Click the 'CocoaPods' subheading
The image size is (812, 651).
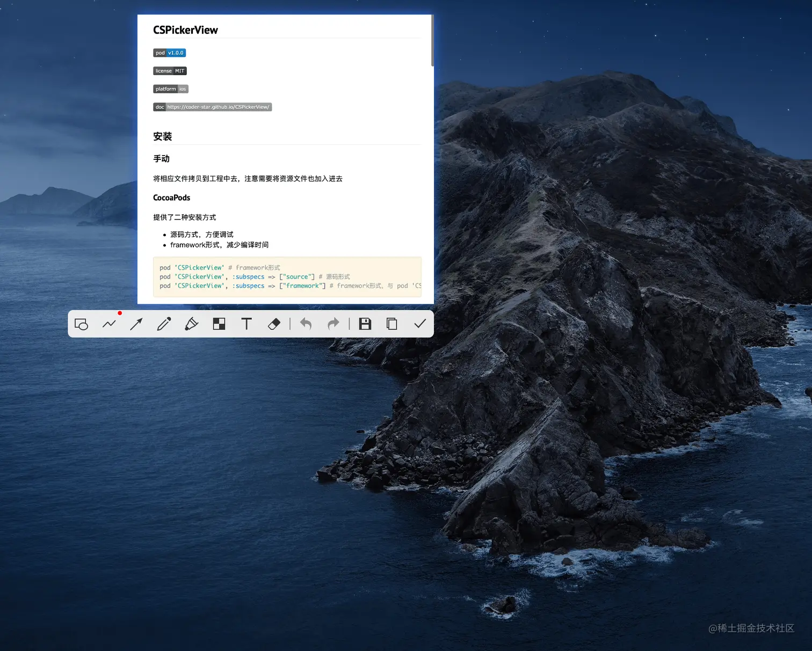(172, 198)
